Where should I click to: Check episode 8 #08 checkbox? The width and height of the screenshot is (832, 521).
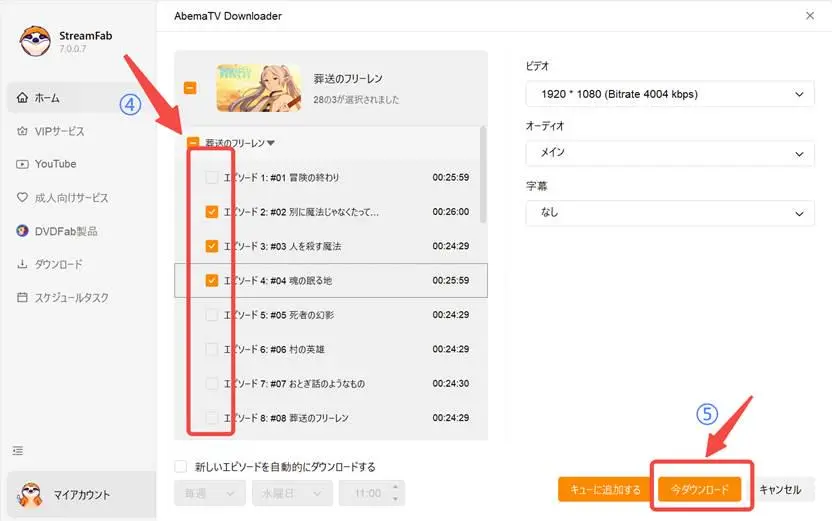(212, 418)
